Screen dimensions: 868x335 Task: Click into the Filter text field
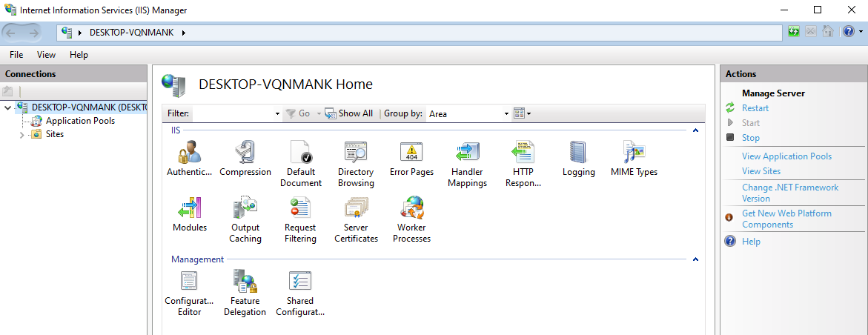(233, 114)
